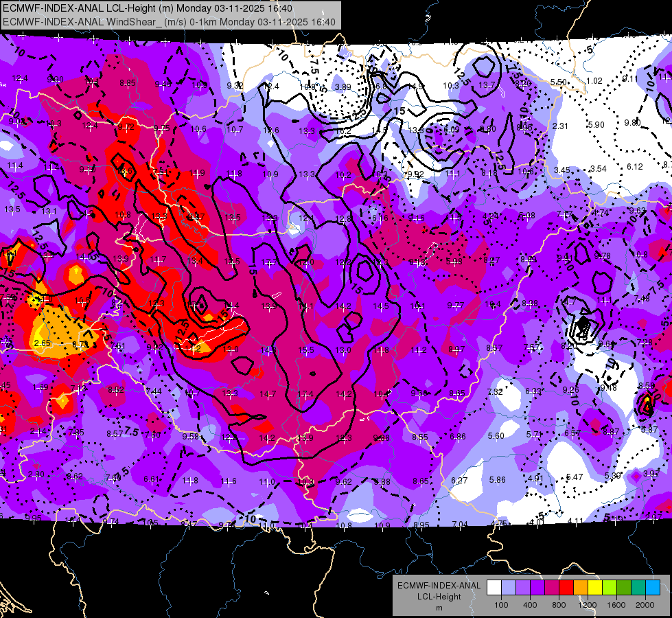Click the map value 5.47

click(575, 477)
